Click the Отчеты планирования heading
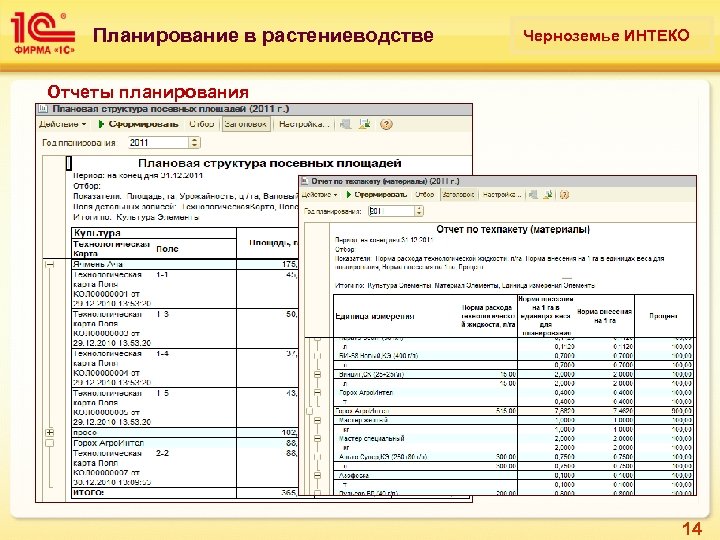This screenshot has width=720, height=540. tap(148, 92)
